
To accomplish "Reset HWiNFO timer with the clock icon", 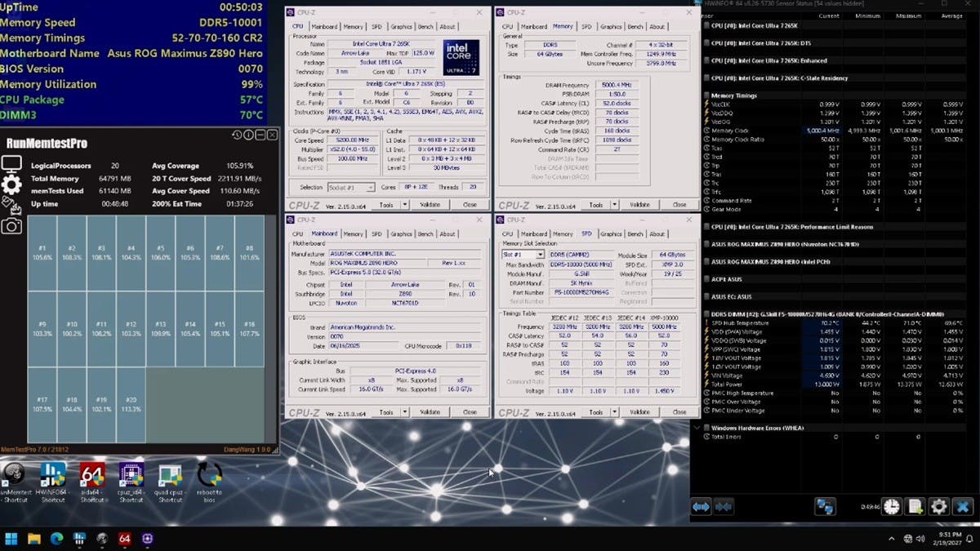I will [x=891, y=507].
